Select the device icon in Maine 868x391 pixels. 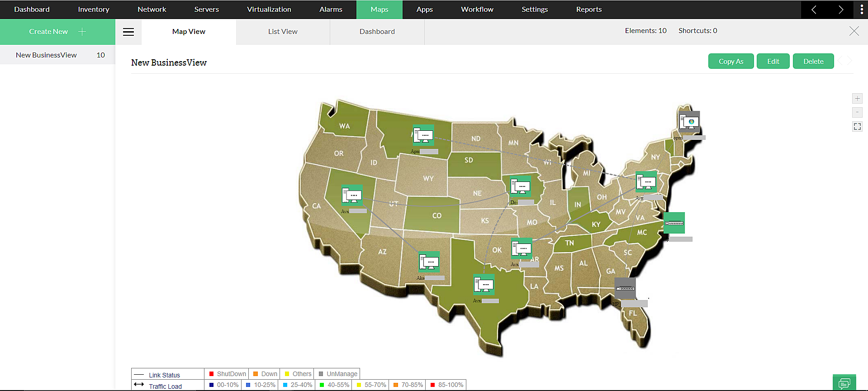pos(689,122)
